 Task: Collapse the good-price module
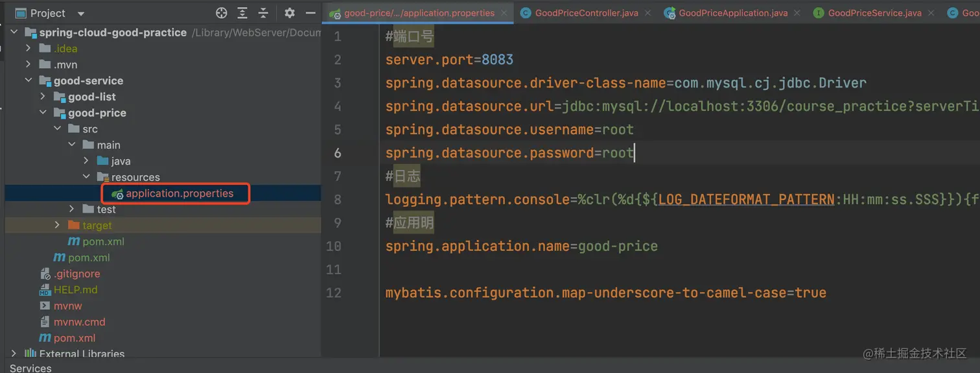pyautogui.click(x=43, y=113)
